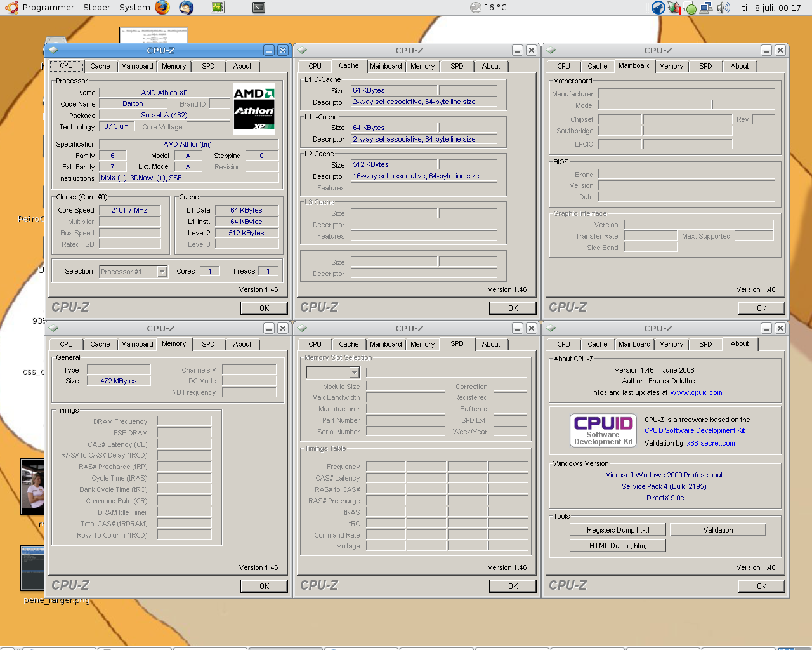
Task: Open the window menu icon of the Memory tab window
Action: point(53,328)
